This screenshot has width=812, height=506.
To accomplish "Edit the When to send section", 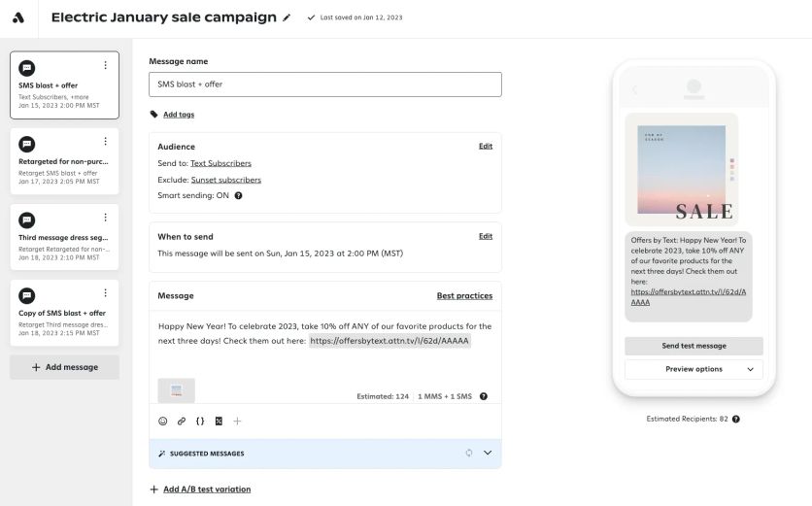I will [x=486, y=236].
